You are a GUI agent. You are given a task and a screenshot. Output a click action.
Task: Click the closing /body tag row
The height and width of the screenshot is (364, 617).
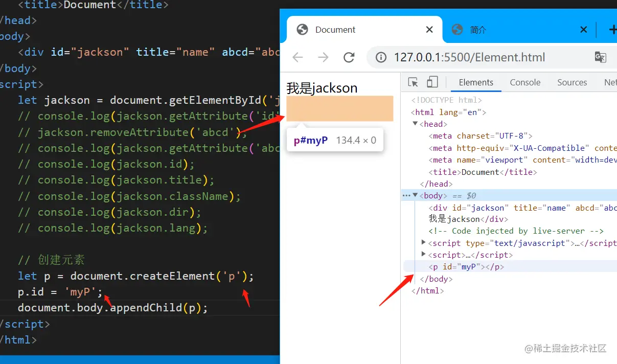click(436, 279)
